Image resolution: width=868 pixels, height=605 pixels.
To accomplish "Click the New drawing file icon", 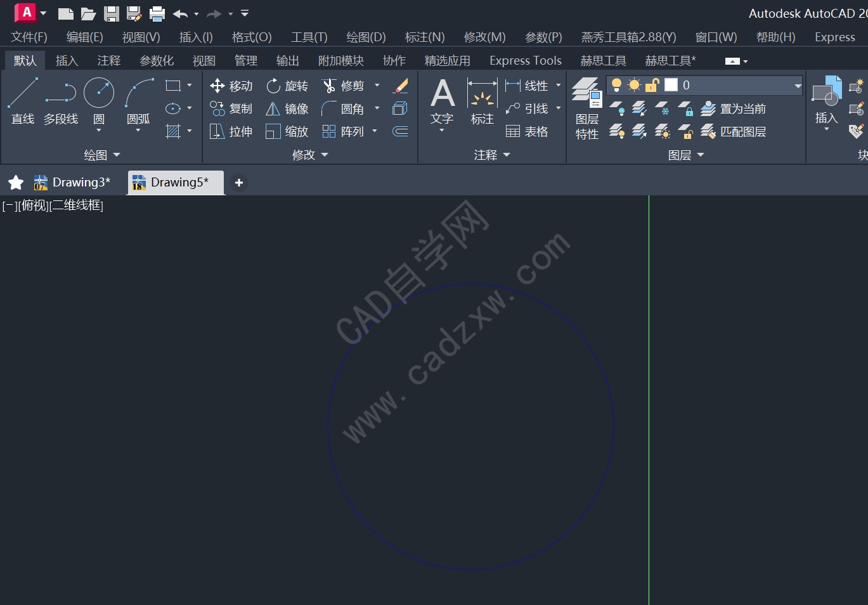I will 66,13.
